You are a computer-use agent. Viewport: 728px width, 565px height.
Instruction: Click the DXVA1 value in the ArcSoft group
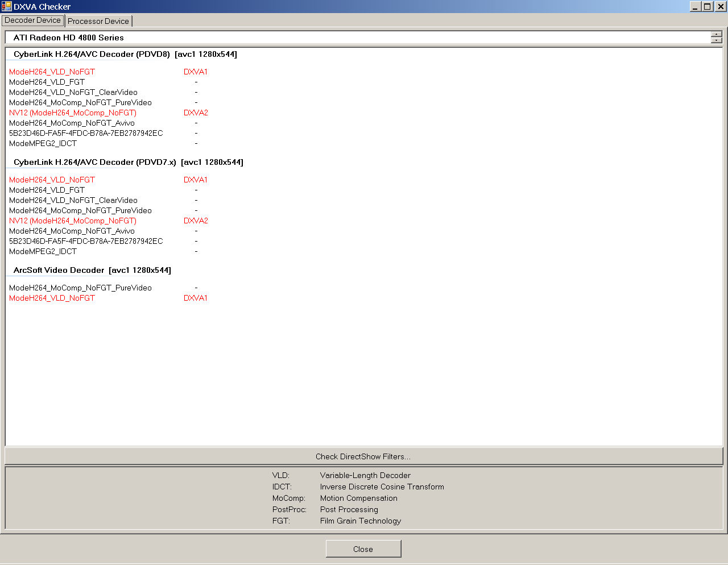tap(196, 298)
